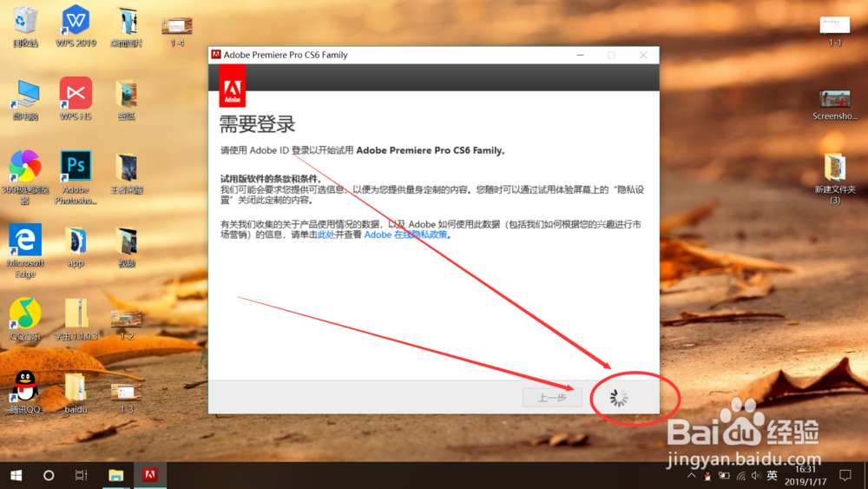The height and width of the screenshot is (489, 868).
Task: Open File Explorer from the taskbar
Action: tap(115, 475)
